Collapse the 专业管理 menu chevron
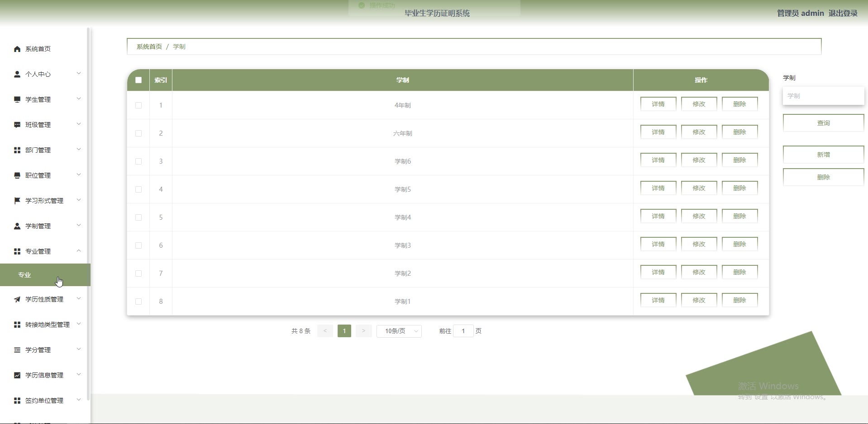Screen dimensions: 868x424 [x=79, y=250]
